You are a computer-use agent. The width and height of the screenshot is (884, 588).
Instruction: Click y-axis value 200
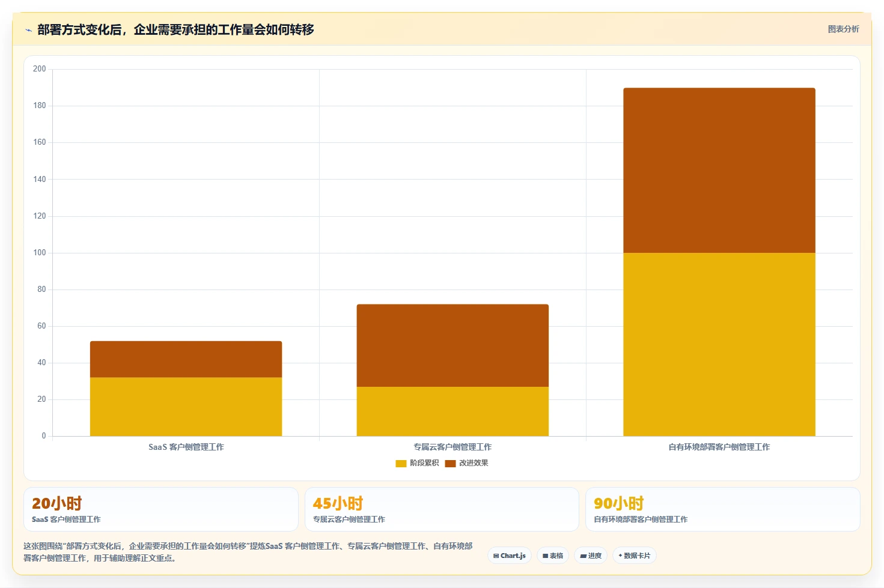[x=40, y=69]
